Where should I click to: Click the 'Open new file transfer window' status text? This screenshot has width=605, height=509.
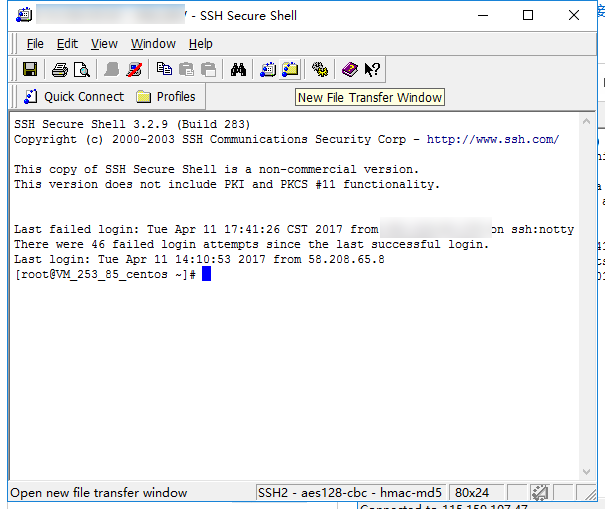pos(99,493)
